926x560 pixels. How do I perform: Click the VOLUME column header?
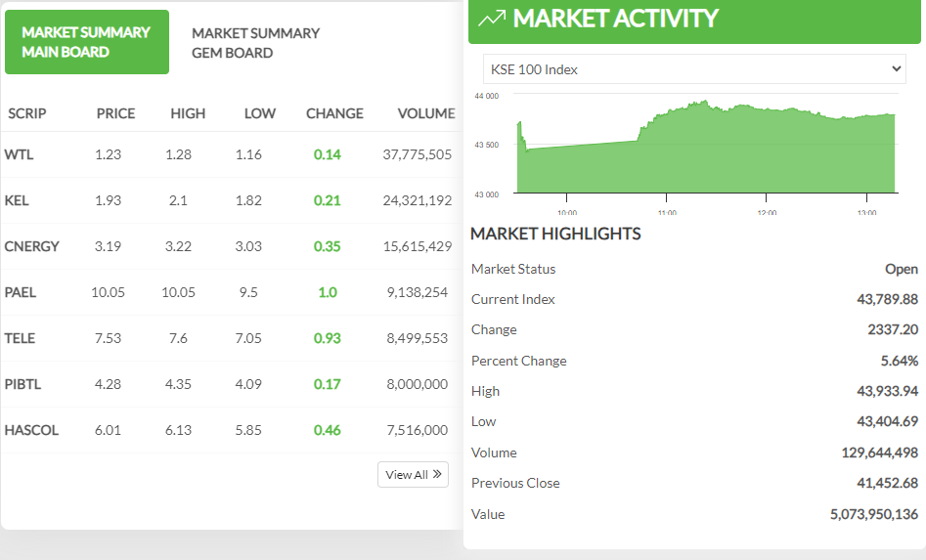tap(425, 113)
